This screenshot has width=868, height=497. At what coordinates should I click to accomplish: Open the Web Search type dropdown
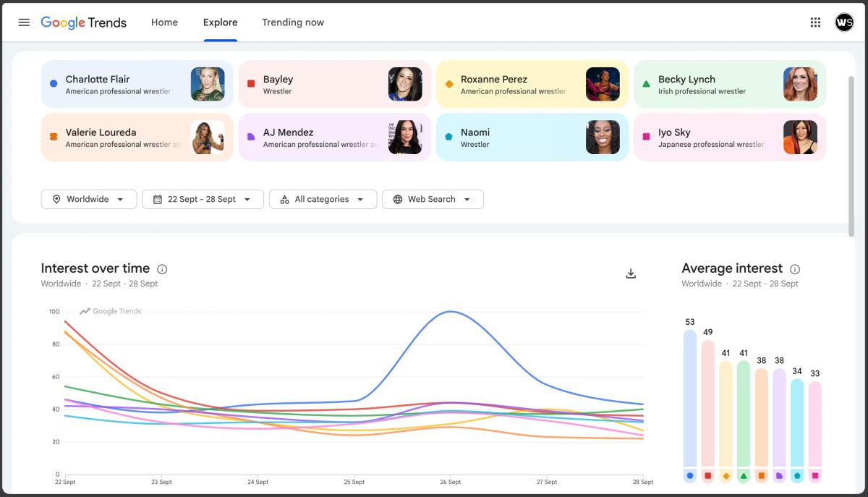click(433, 199)
